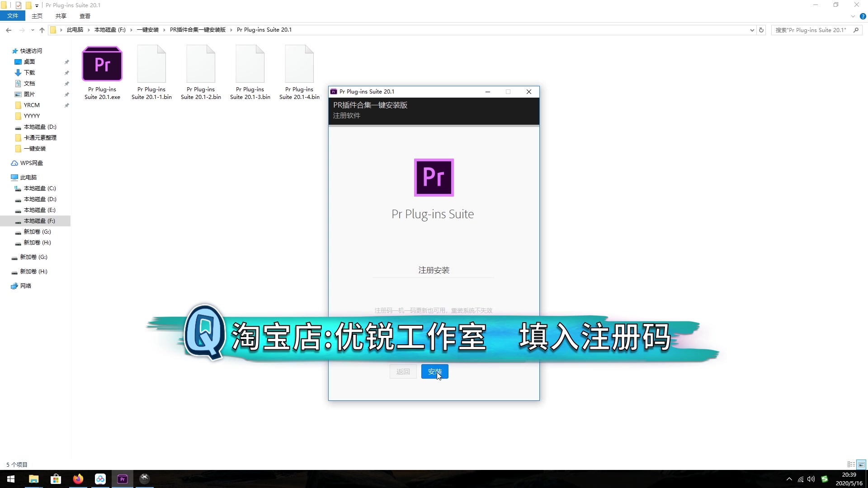Launch Firefox from the taskbar
Viewport: 868px width, 488px height.
tap(78, 479)
